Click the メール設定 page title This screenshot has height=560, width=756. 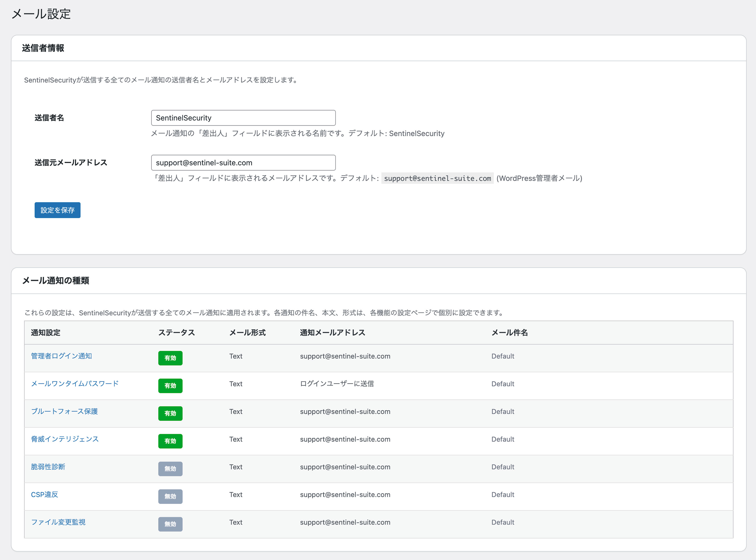pos(41,14)
